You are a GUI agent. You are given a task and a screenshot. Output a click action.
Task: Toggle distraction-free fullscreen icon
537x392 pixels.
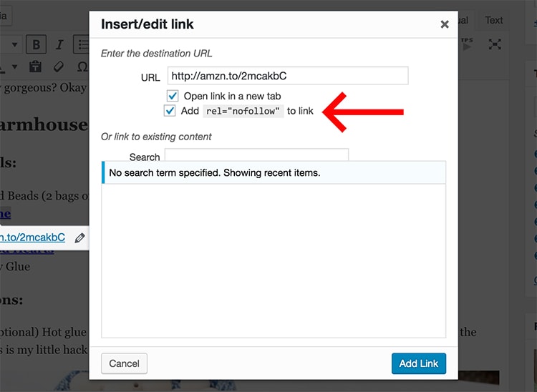(x=495, y=44)
